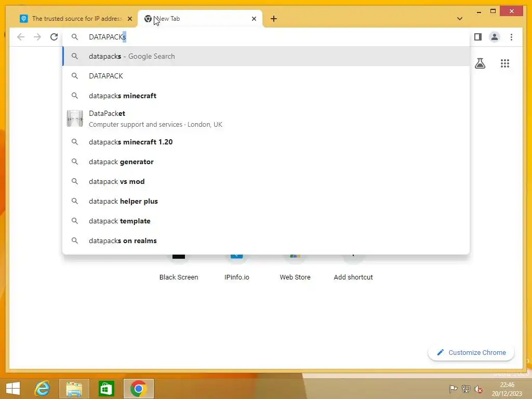Viewport: 532px width, 399px height.
Task: Choose 'datapack helper plus' suggestion
Action: 267,201
